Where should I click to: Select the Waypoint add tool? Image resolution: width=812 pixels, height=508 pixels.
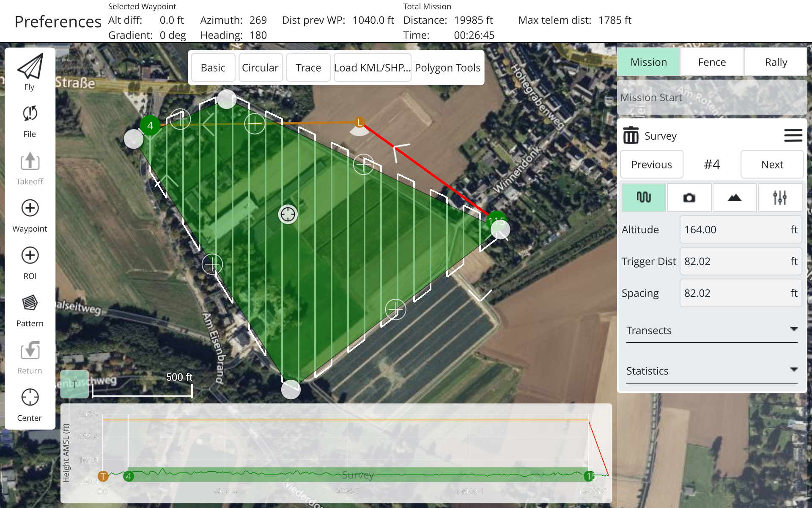pos(30,208)
